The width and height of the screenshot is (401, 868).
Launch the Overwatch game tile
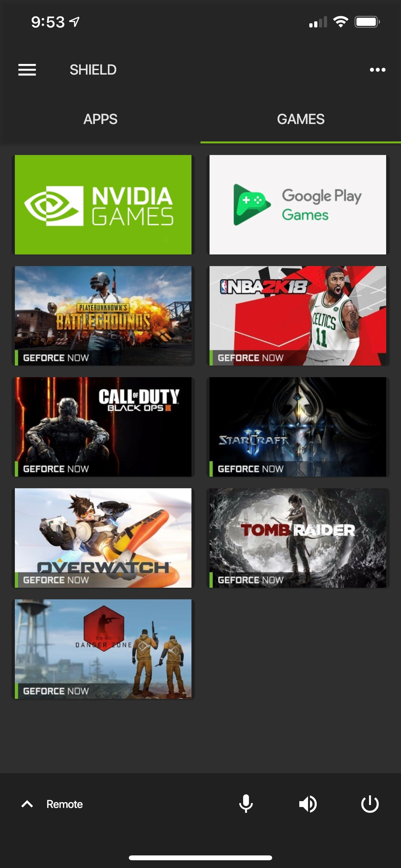tap(103, 538)
